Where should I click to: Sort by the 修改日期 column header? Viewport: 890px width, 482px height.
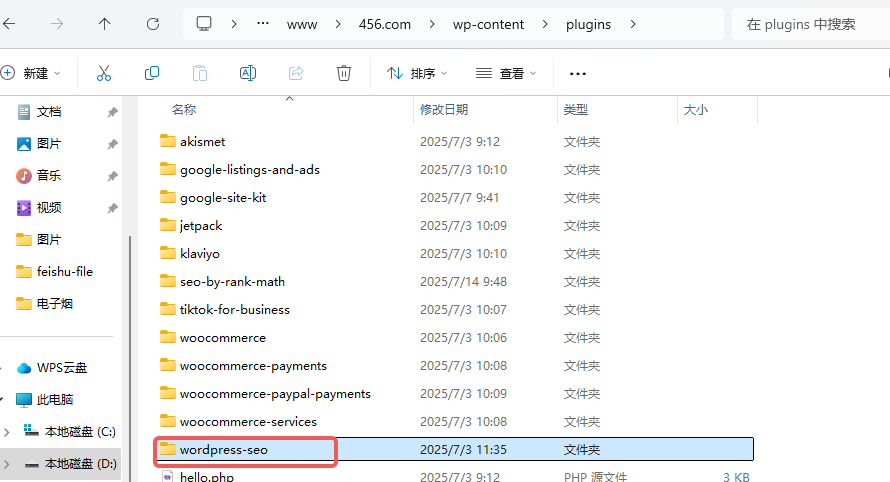(444, 110)
